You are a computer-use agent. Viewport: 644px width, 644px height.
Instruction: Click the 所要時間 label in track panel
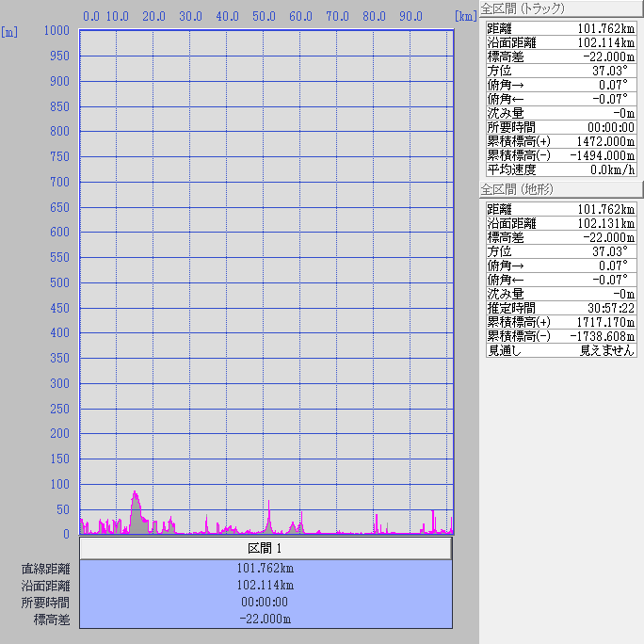point(511,127)
